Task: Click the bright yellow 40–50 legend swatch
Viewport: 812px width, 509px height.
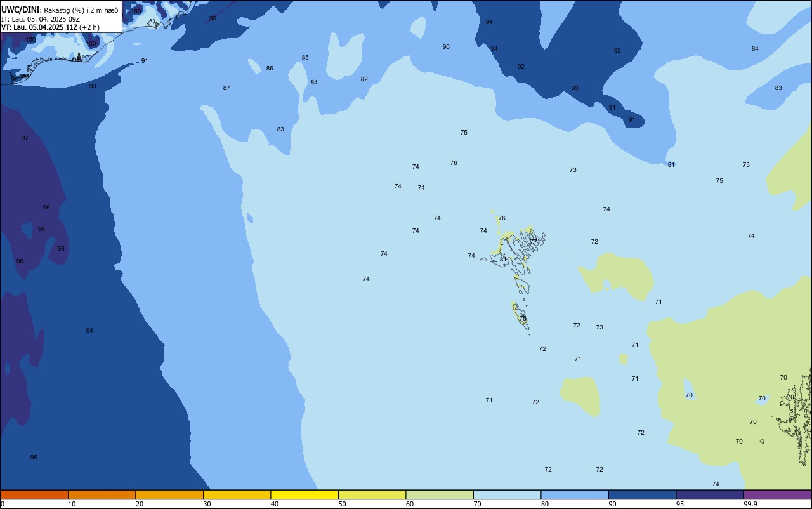Action: (304, 494)
